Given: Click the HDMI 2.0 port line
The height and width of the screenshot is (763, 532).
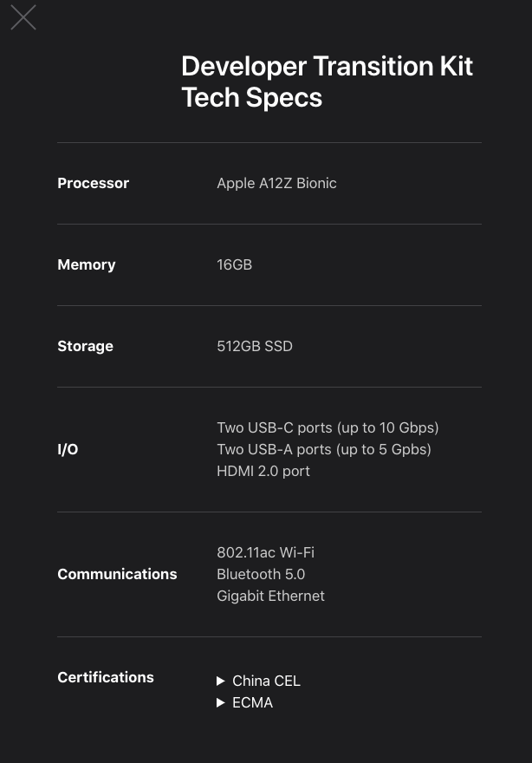Looking at the screenshot, I should coord(263,471).
